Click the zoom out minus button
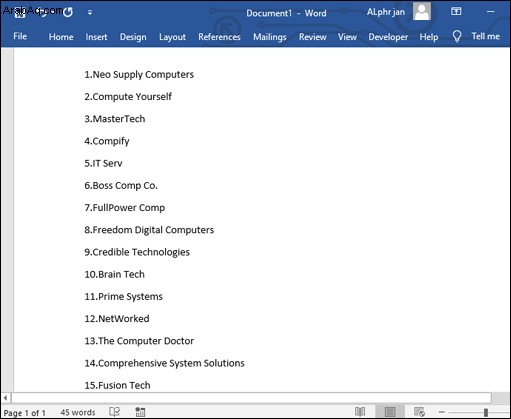 (442, 412)
